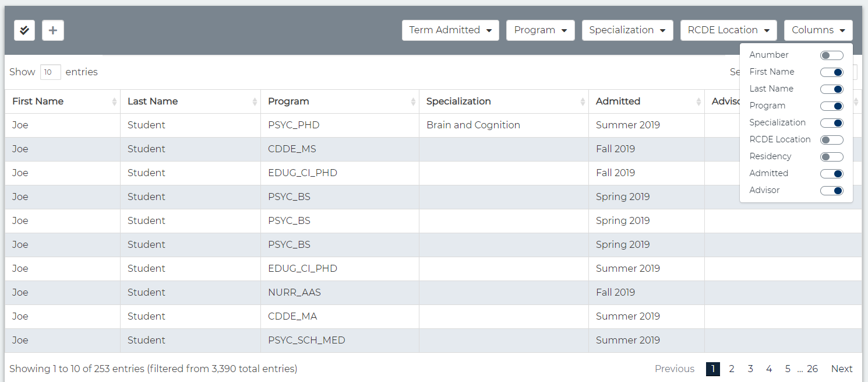Viewport: 868px width, 382px height.
Task: Open the Term Admitted filter dropdown
Action: [x=450, y=30]
